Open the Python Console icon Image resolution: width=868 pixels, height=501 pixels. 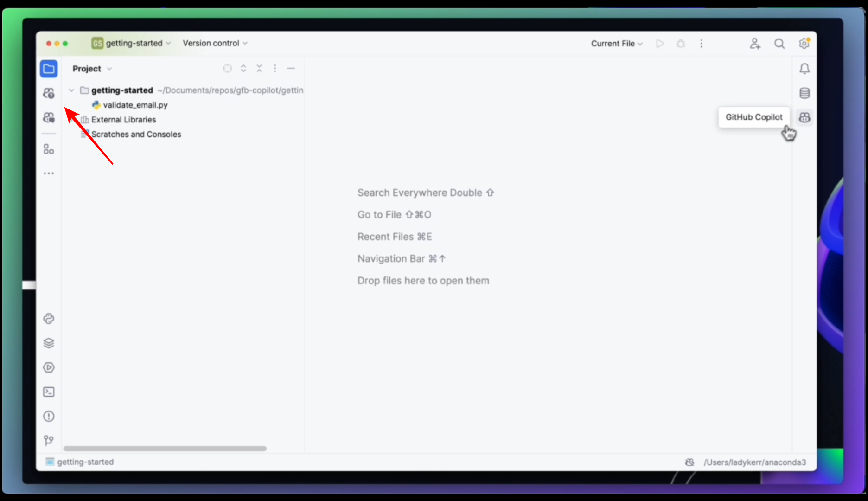coord(49,319)
